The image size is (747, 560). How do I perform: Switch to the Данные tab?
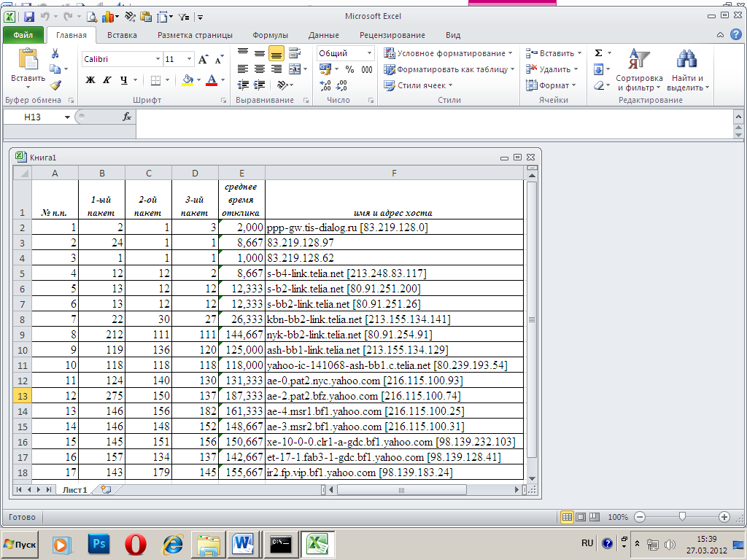click(323, 35)
